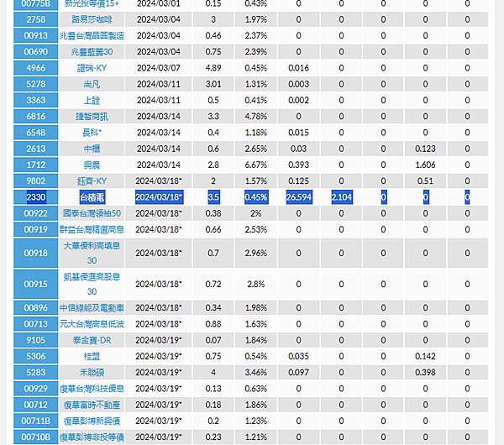The image size is (504, 445).
Task: Open 凱基優選高股息30 ETF link
Action: click(x=92, y=285)
